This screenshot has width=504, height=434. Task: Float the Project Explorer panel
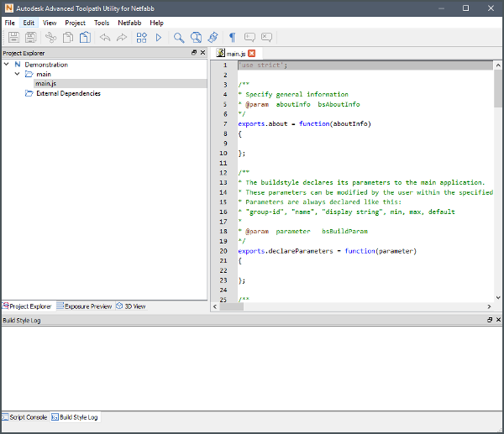[194, 53]
